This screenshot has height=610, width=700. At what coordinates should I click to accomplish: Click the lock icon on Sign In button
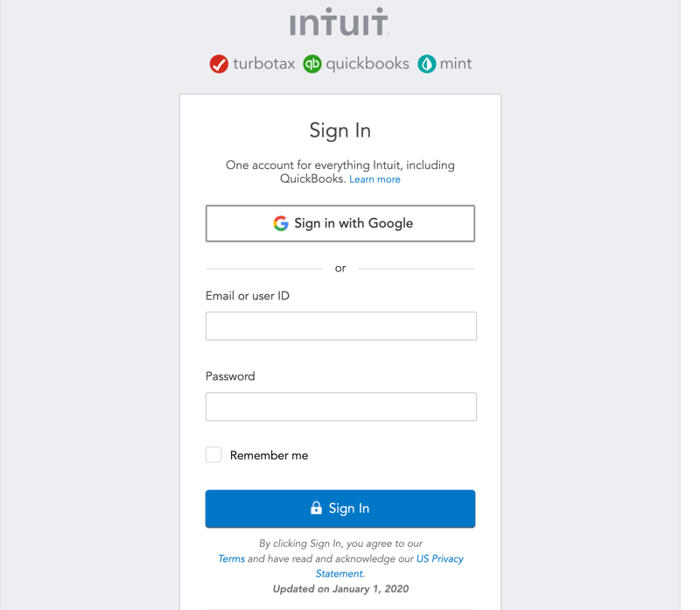coord(316,508)
